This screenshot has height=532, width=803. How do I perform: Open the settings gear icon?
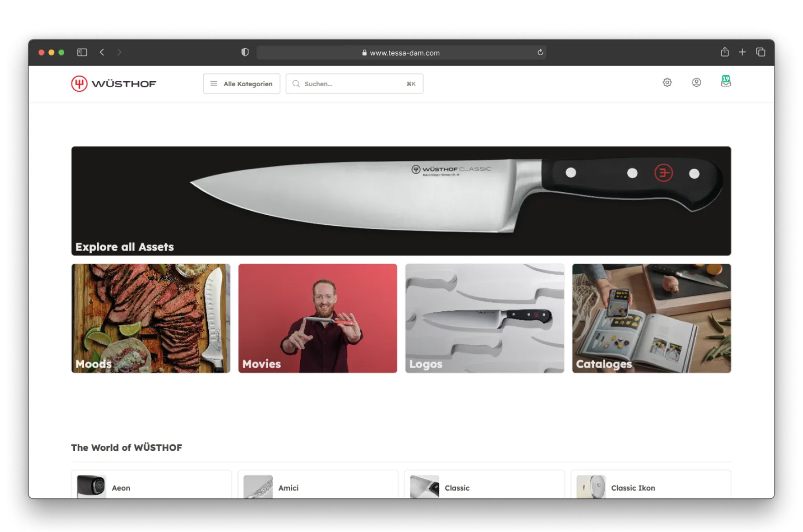[667, 83]
